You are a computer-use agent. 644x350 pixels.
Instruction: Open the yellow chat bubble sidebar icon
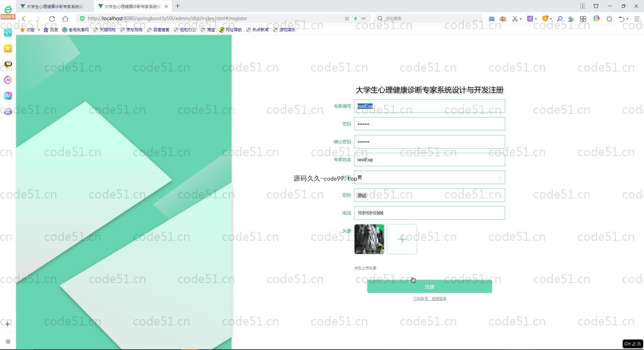8,64
